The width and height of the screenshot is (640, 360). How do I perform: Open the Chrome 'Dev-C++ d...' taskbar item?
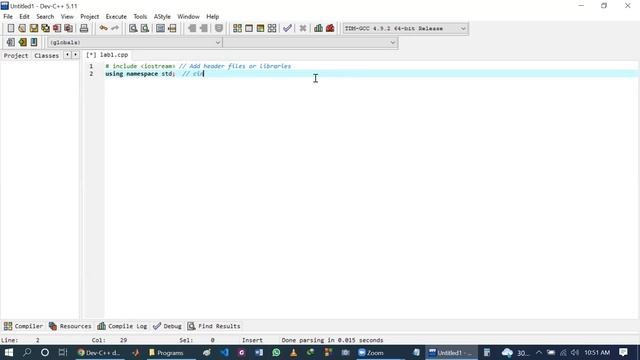tap(99, 353)
